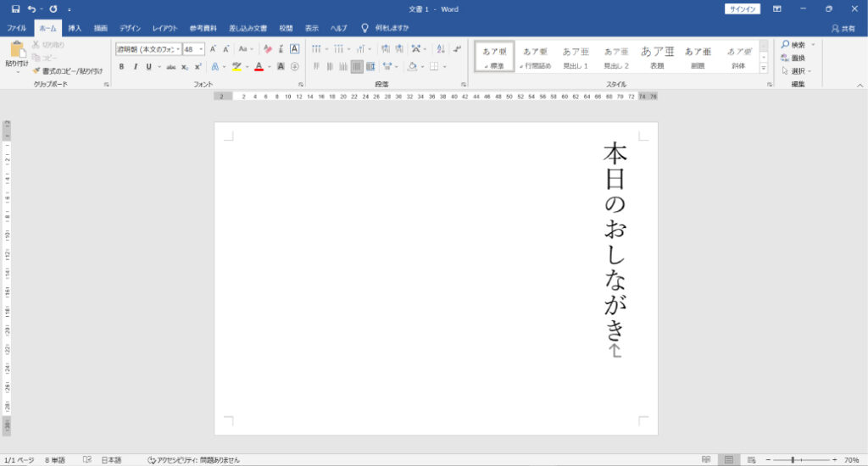Image resolution: width=868 pixels, height=466 pixels.
Task: Toggle show/hide paragraph marks
Action: point(457,48)
